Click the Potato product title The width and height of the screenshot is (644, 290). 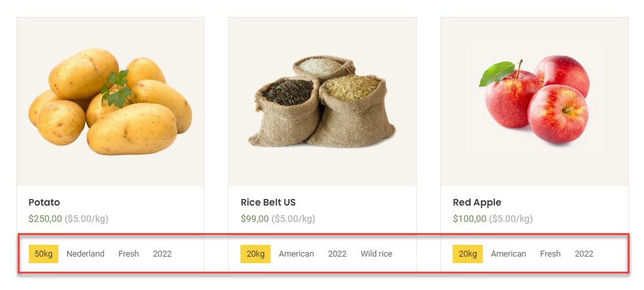point(45,202)
